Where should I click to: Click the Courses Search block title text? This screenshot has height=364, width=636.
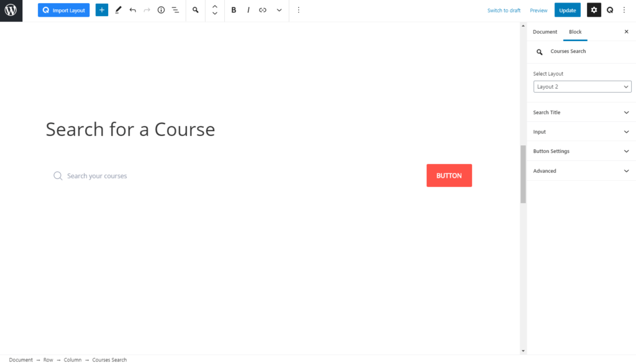click(568, 51)
